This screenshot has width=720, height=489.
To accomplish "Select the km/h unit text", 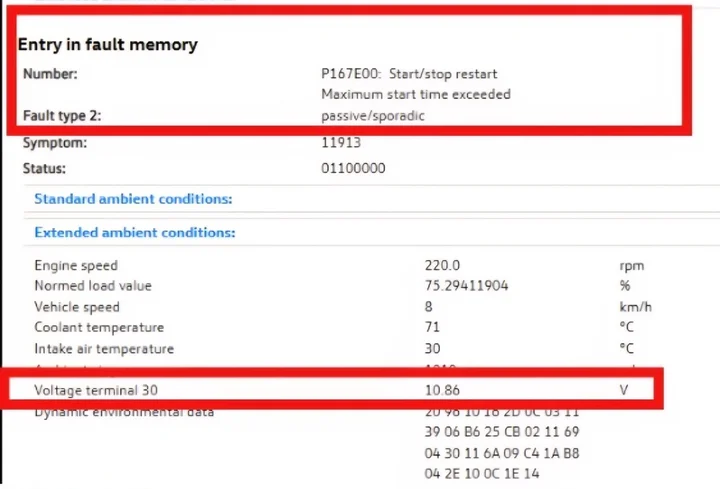I will point(633,307).
